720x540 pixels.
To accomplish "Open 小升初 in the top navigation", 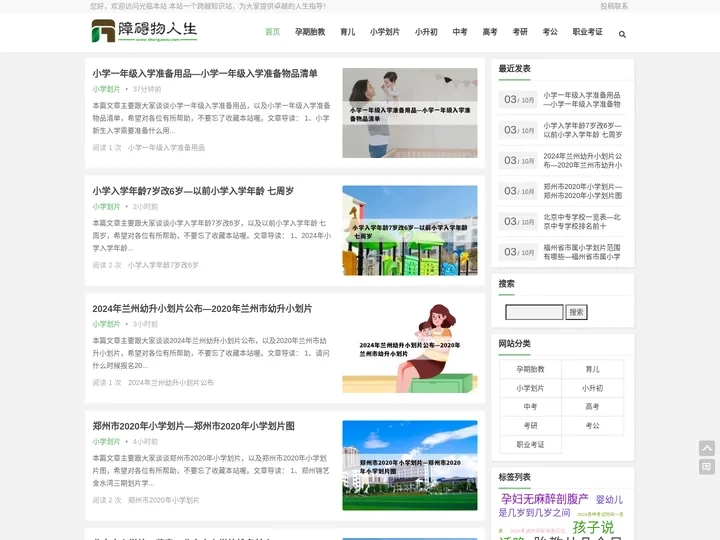I will (x=426, y=32).
